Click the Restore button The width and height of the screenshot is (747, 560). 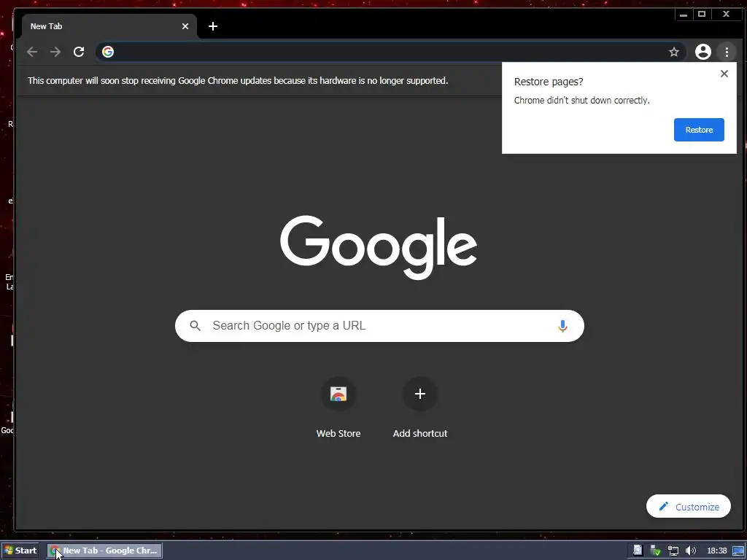point(699,130)
